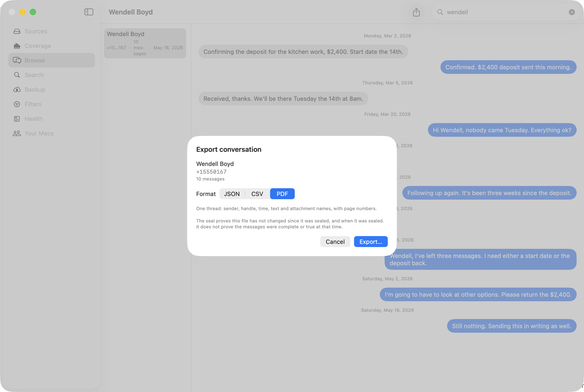Click message 'Wendell, I've left three messages'
The width and height of the screenshot is (584, 392).
[481, 260]
